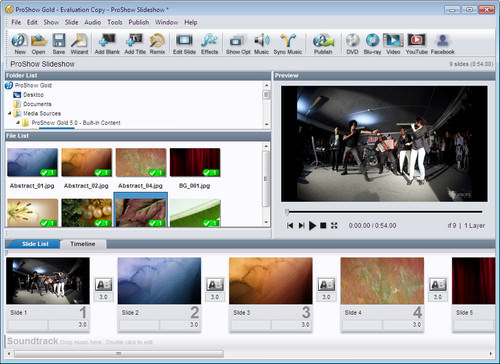Upload via the YouTube icon
Viewport: 500px width, 364px height.
416,44
